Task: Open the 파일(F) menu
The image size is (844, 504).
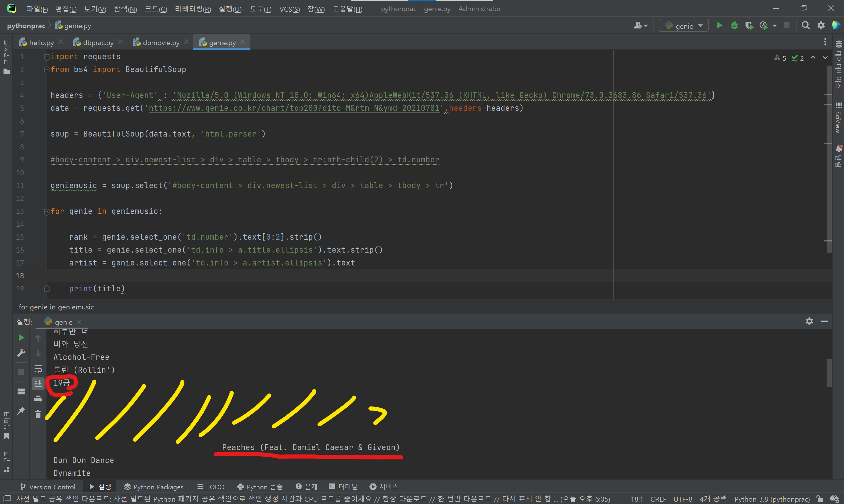Action: tap(37, 9)
